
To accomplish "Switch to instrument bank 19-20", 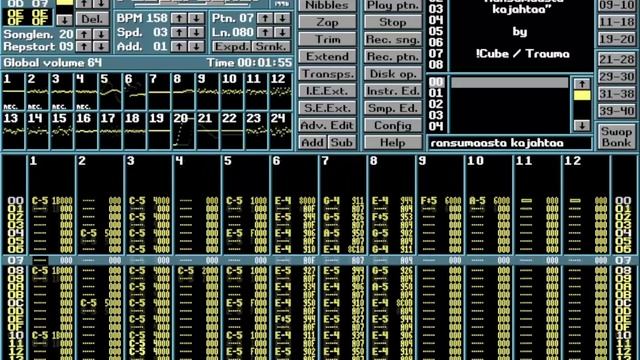I will coord(616,39).
